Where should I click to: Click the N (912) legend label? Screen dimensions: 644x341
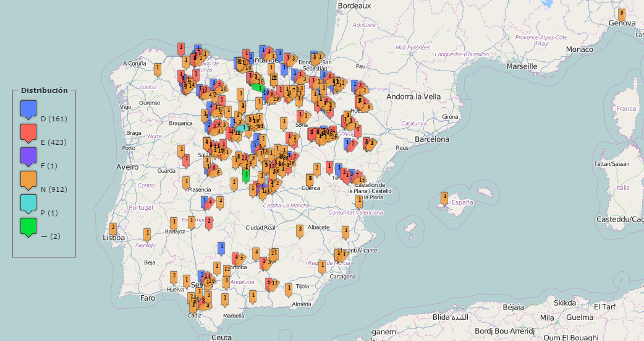[54, 189]
